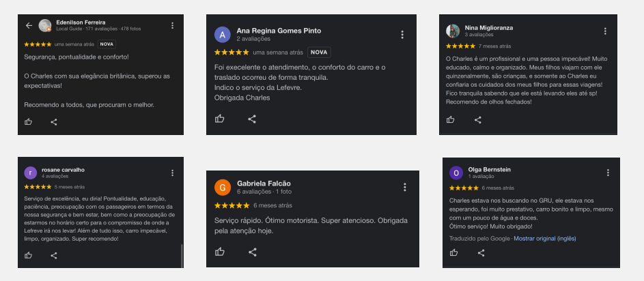Share Olga Bernstein's review

[x=481, y=253]
